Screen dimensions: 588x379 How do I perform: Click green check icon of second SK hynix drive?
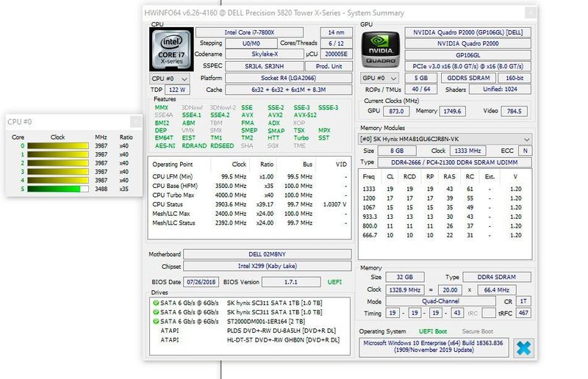coord(156,312)
